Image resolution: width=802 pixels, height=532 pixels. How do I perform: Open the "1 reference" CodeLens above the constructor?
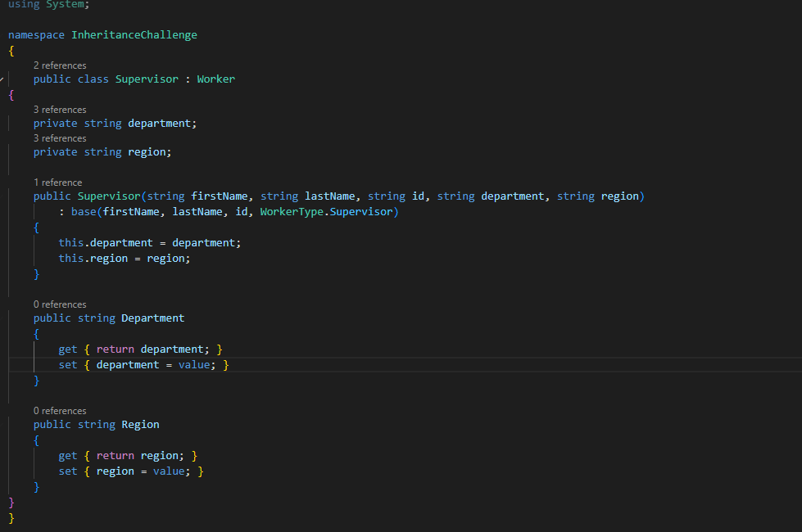pyautogui.click(x=58, y=183)
